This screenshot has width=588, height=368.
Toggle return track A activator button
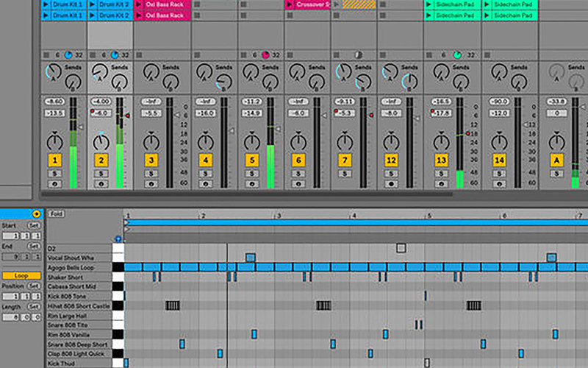[x=556, y=160]
